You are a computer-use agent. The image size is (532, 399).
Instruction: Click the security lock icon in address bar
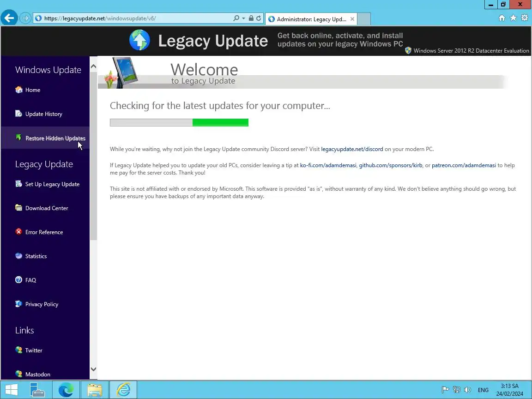251,18
